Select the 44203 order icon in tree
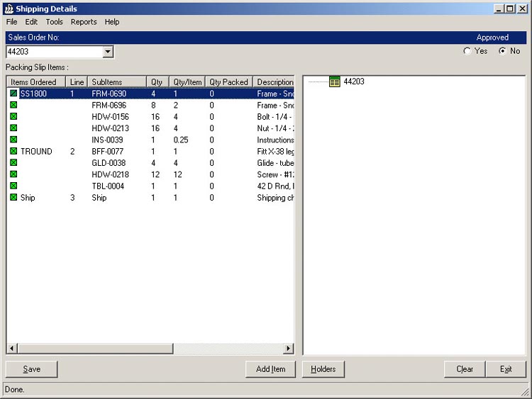 click(335, 82)
